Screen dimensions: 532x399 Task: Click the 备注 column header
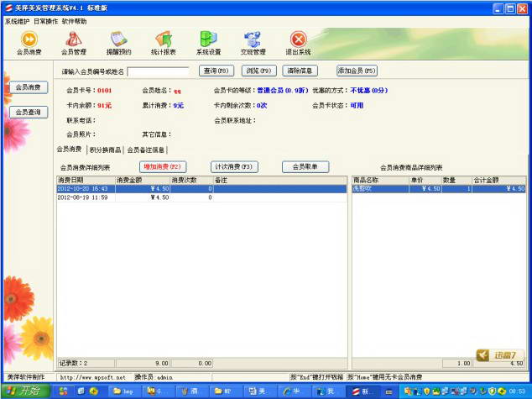pyautogui.click(x=280, y=180)
